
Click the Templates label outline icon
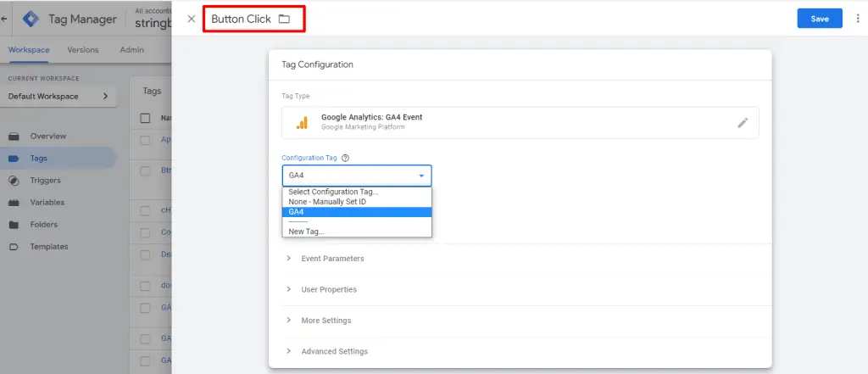[x=14, y=247]
